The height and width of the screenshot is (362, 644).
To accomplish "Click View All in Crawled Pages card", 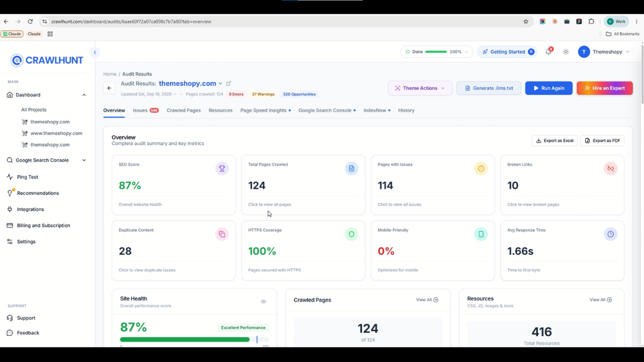I will 427,300.
